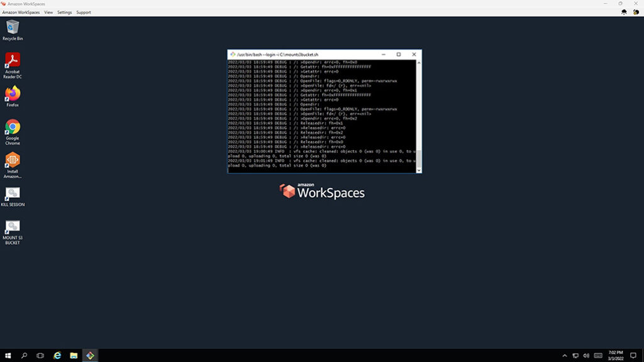Close the bash terminal window
The image size is (644, 362).
coord(414,54)
